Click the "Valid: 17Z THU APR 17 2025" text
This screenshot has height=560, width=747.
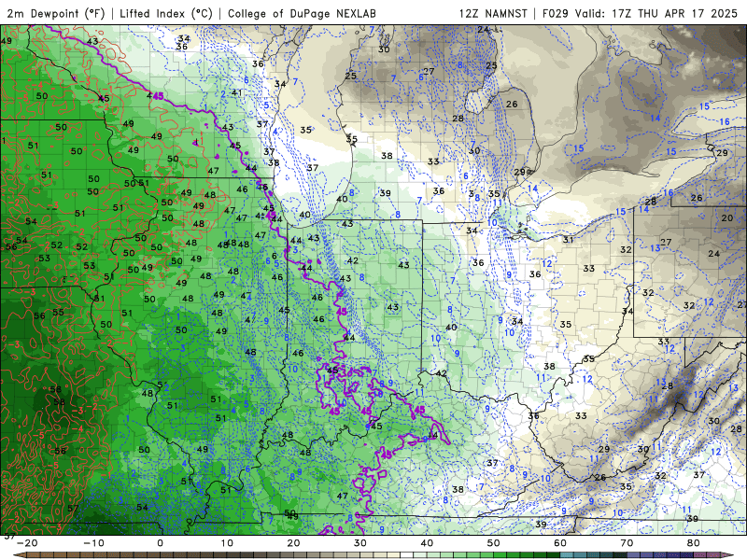pyautogui.click(x=656, y=13)
